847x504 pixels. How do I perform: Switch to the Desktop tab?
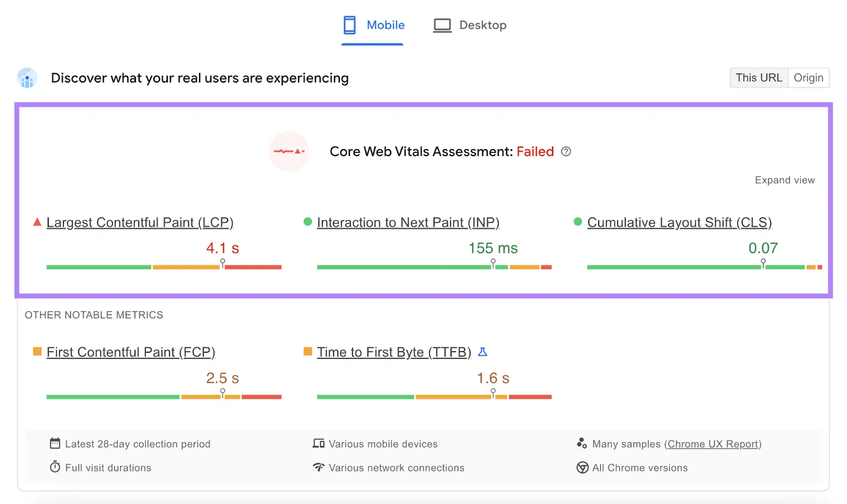(469, 24)
